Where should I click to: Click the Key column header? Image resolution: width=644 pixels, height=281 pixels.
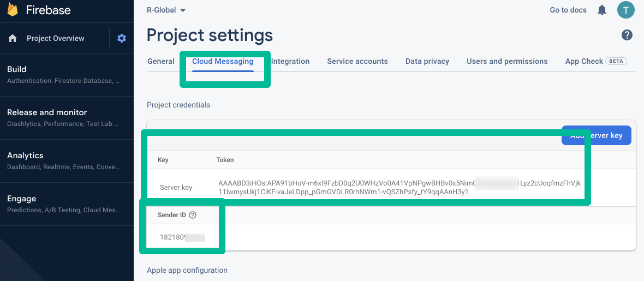163,160
